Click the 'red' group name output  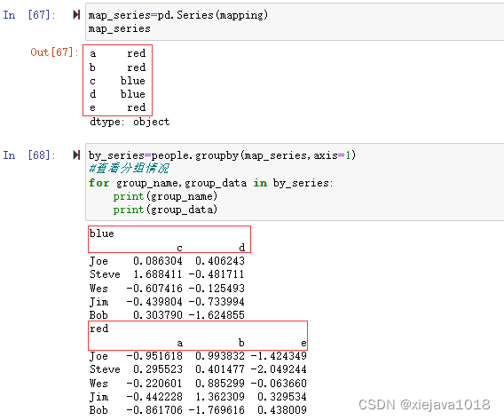pos(99,329)
